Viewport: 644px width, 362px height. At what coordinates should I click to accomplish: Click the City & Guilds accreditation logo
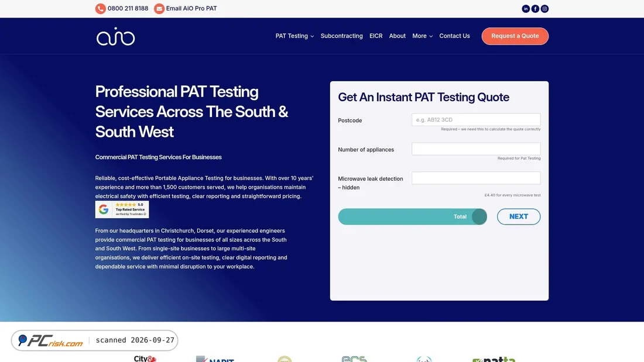pos(145,358)
